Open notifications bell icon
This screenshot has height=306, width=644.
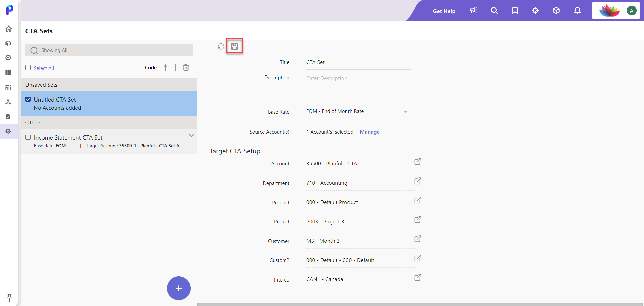577,10
